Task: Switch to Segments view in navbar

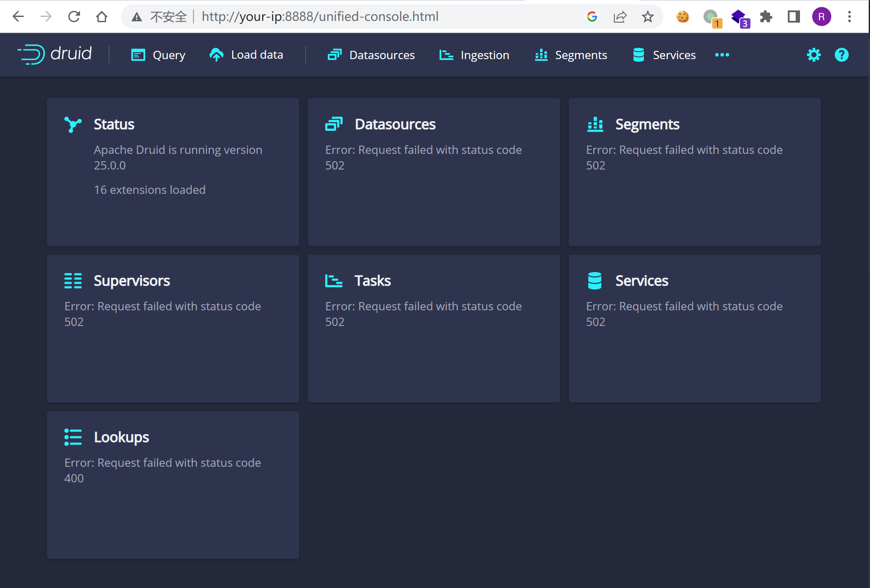Action: click(x=571, y=55)
